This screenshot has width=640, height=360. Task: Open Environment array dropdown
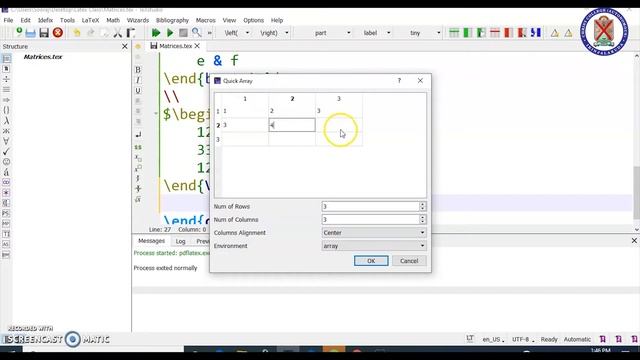(374, 246)
